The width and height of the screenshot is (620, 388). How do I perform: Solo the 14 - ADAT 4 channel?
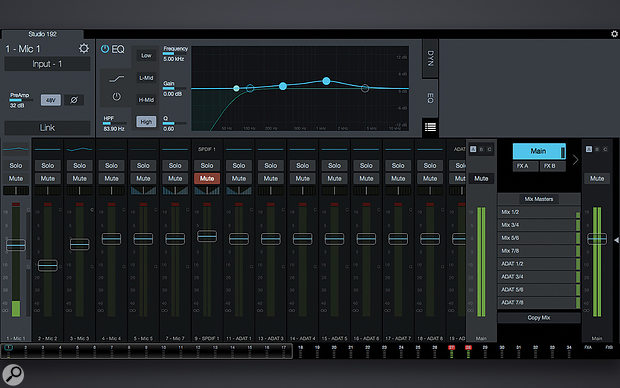tap(302, 165)
